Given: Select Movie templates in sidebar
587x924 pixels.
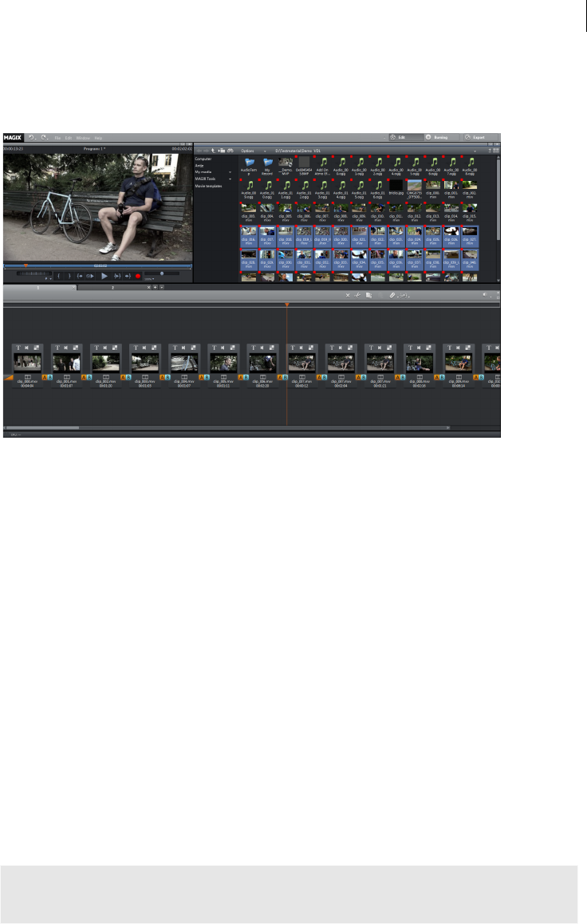Looking at the screenshot, I should coord(209,187).
